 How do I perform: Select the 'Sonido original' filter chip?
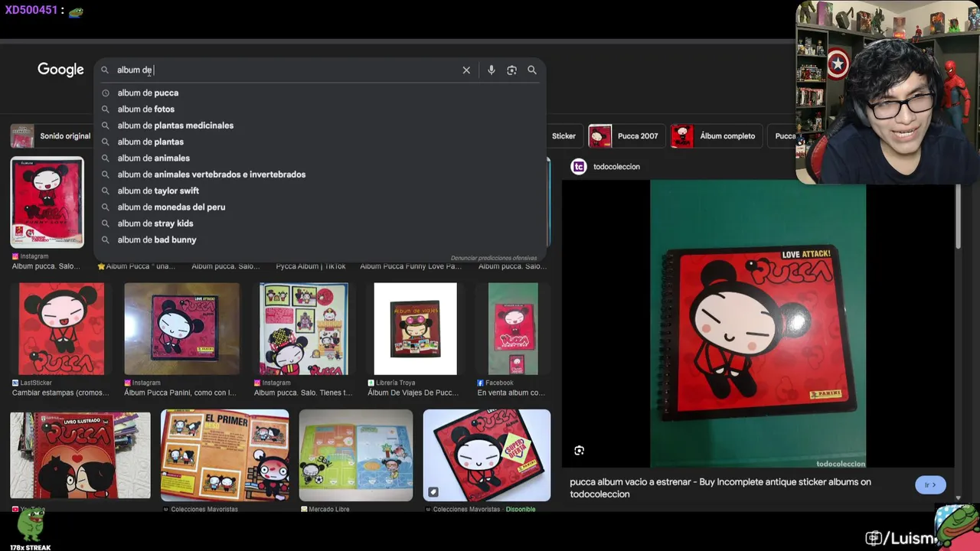click(51, 136)
